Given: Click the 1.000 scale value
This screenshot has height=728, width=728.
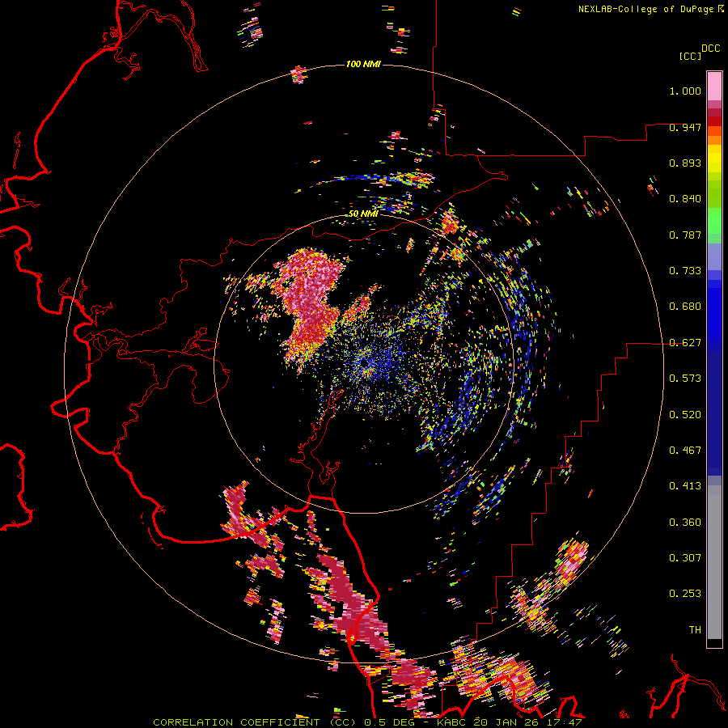Looking at the screenshot, I should 685,91.
